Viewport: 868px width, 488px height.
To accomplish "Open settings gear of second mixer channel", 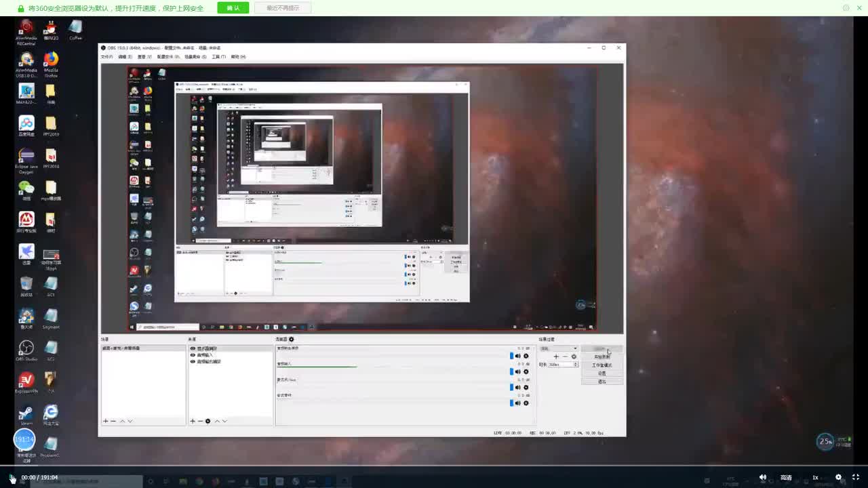I will pos(526,371).
